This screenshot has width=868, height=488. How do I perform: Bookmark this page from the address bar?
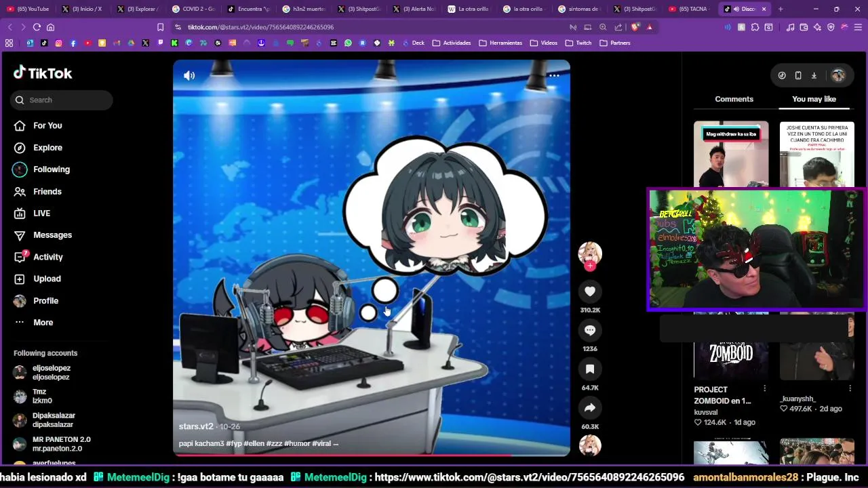pyautogui.click(x=160, y=27)
